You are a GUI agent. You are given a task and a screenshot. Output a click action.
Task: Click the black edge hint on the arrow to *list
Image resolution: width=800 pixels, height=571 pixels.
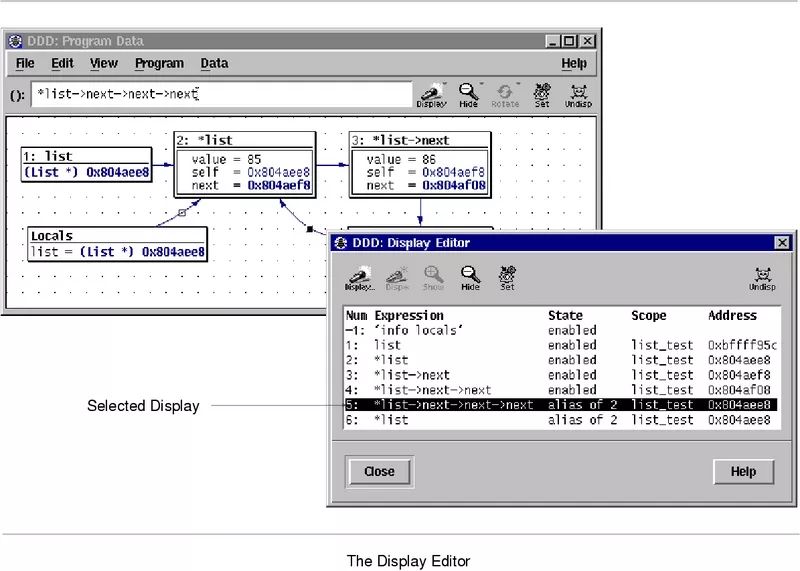click(x=310, y=229)
